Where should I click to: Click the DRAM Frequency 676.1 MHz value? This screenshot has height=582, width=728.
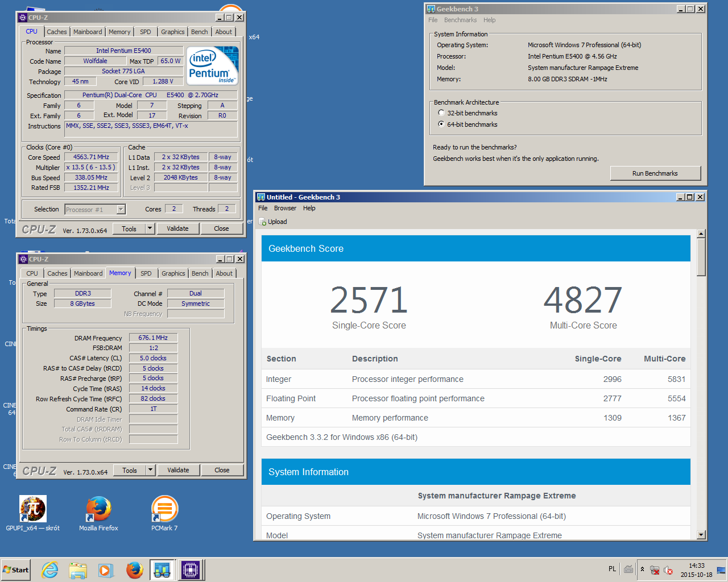[153, 338]
